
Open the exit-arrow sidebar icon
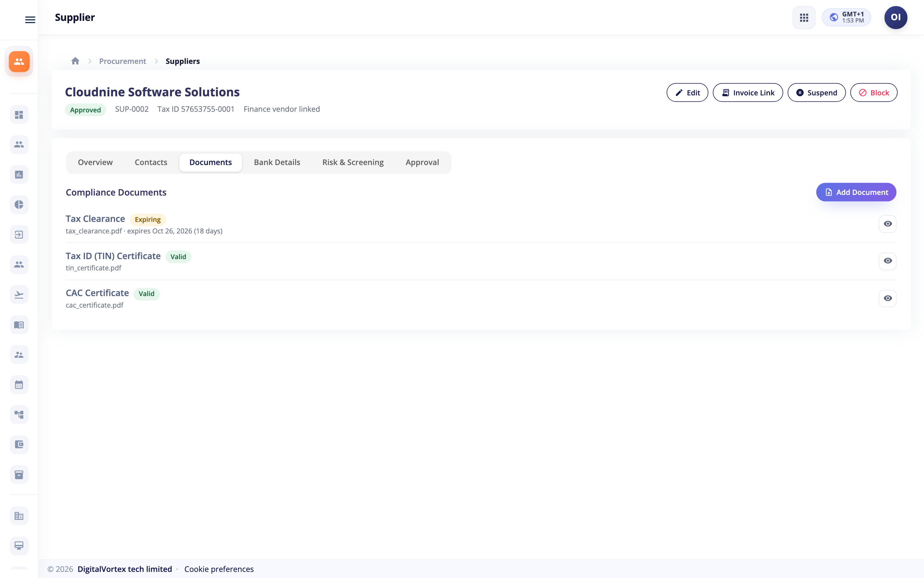(x=19, y=235)
